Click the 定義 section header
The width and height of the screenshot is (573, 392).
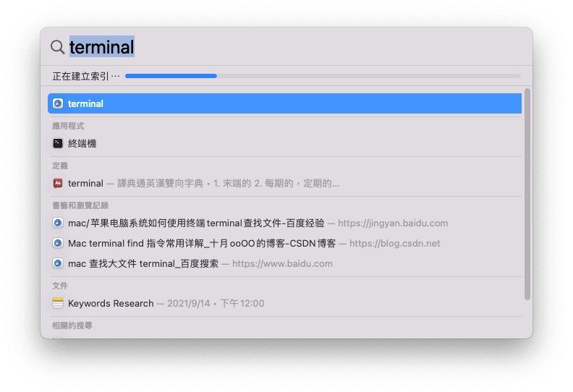tap(60, 166)
